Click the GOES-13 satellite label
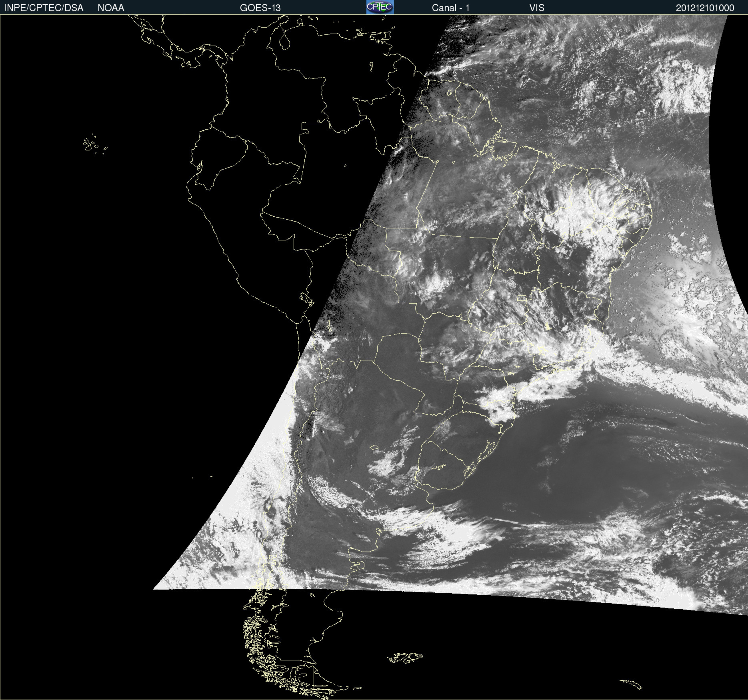The width and height of the screenshot is (748, 700). (260, 8)
